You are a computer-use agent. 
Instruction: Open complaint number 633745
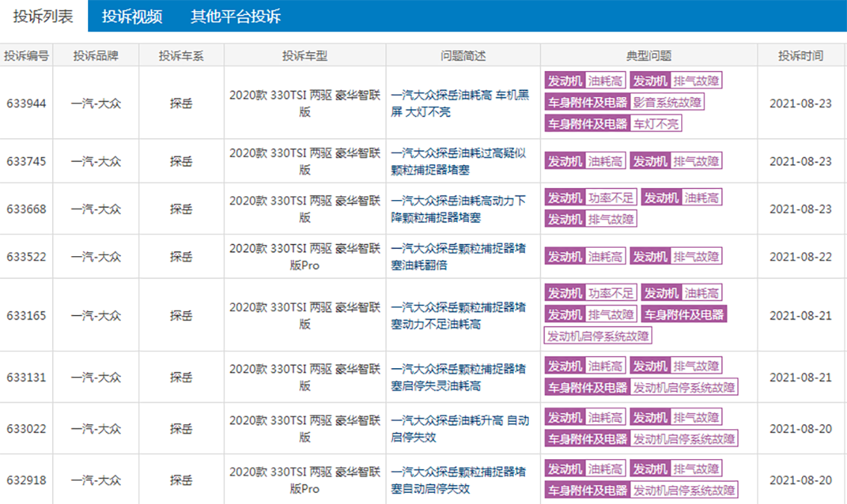[x=26, y=161]
